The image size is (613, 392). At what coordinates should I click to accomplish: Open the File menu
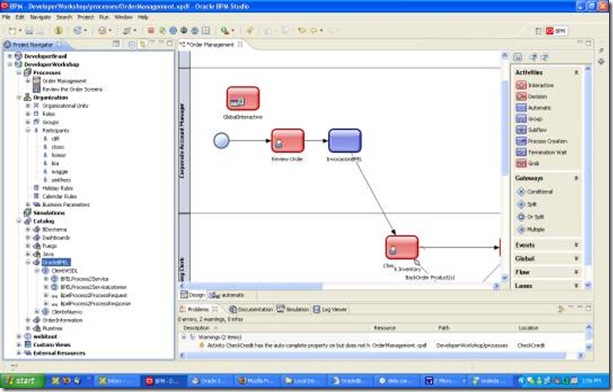pyautogui.click(x=6, y=17)
